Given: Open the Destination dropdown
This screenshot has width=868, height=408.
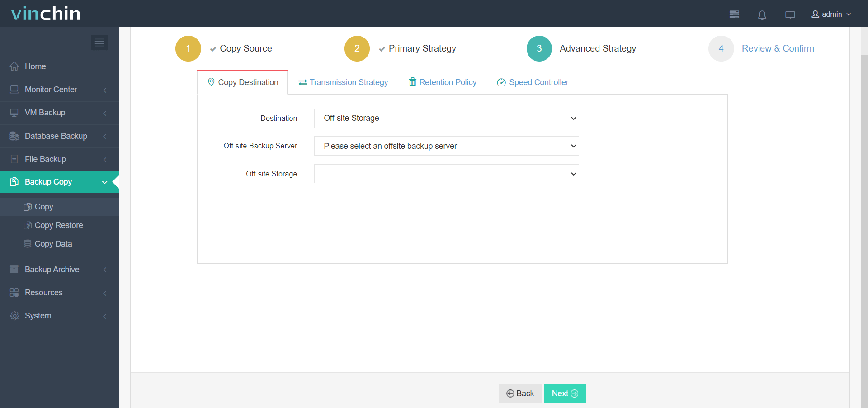Looking at the screenshot, I should [447, 118].
